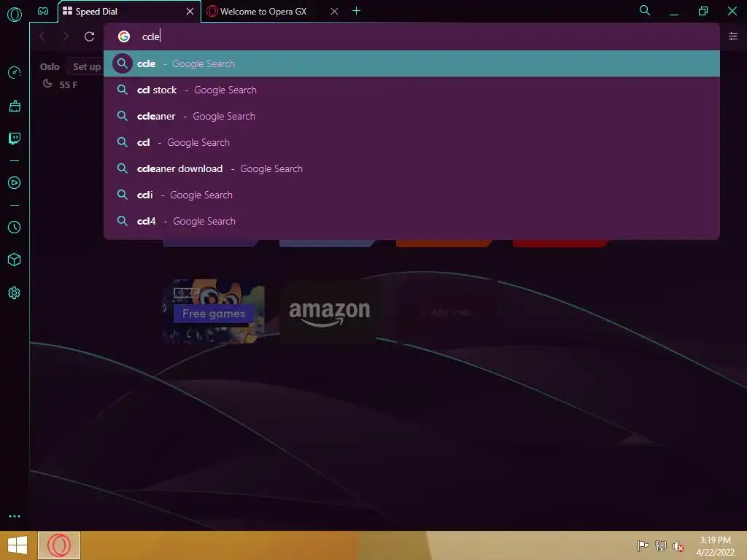Select 'ccl stock' search suggestion
The width and height of the screenshot is (747, 560).
411,90
